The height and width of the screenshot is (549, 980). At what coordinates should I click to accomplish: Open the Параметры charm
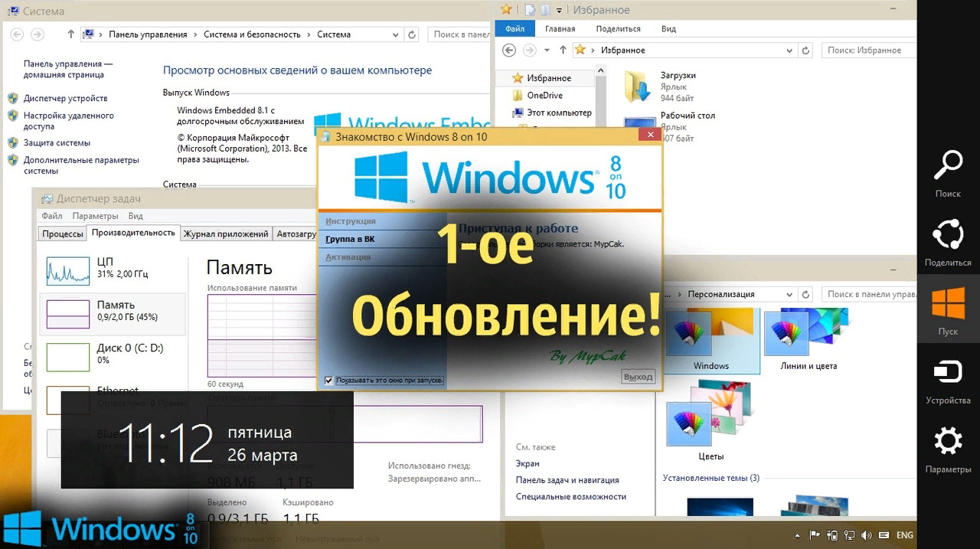[x=948, y=450]
